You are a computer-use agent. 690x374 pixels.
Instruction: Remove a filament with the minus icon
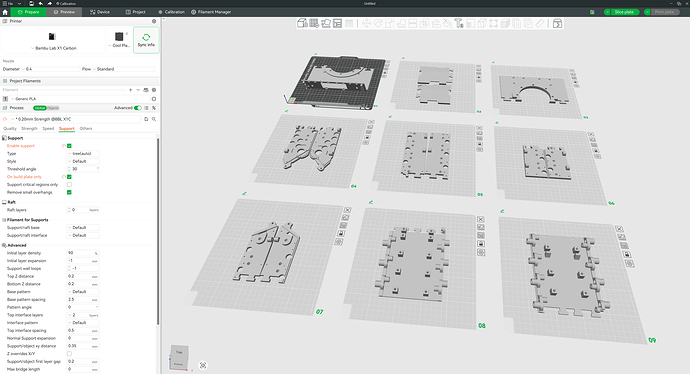138,90
